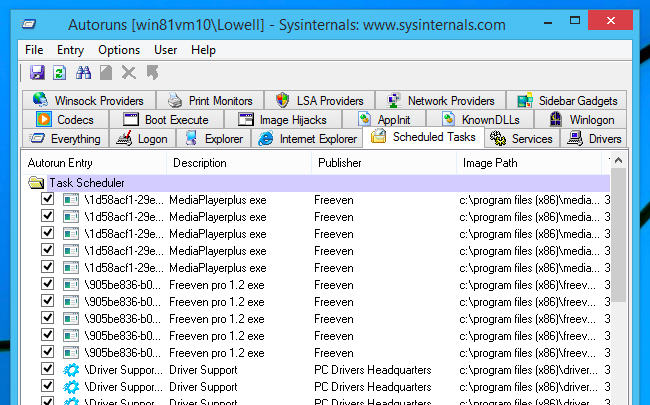Screen dimensions: 650x405
Task: Click the scrollbar up arrow
Action: pos(618,160)
